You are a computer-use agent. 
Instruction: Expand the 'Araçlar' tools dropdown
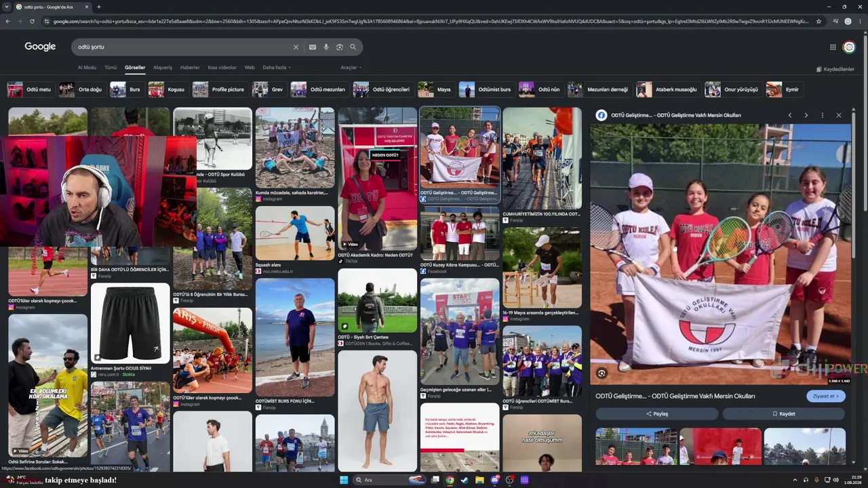click(x=351, y=68)
